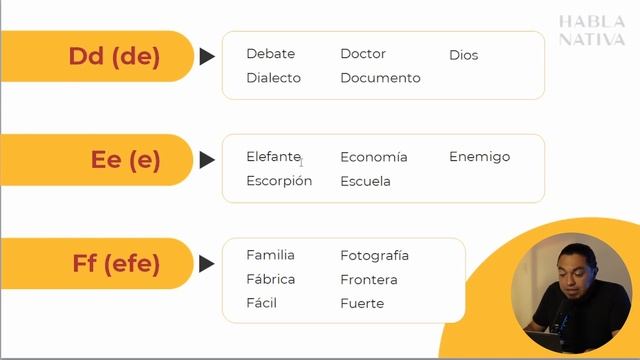Click the word Fuerte
Screen dimensions: 640x360
(362, 303)
